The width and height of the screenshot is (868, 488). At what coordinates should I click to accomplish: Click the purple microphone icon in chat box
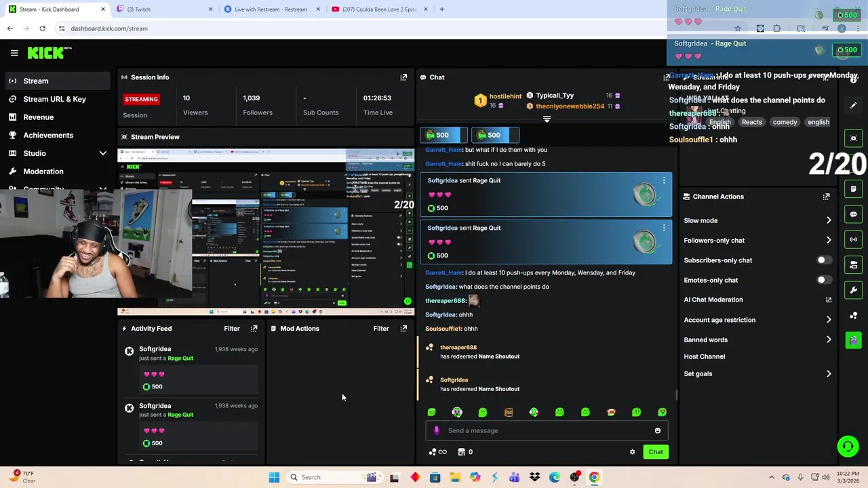click(436, 430)
